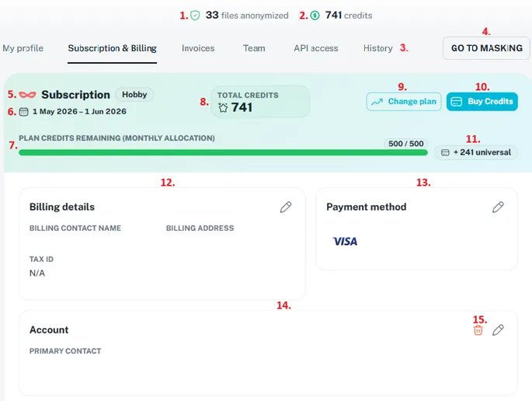Open the My profile tab
The width and height of the screenshot is (532, 401).
pos(23,48)
